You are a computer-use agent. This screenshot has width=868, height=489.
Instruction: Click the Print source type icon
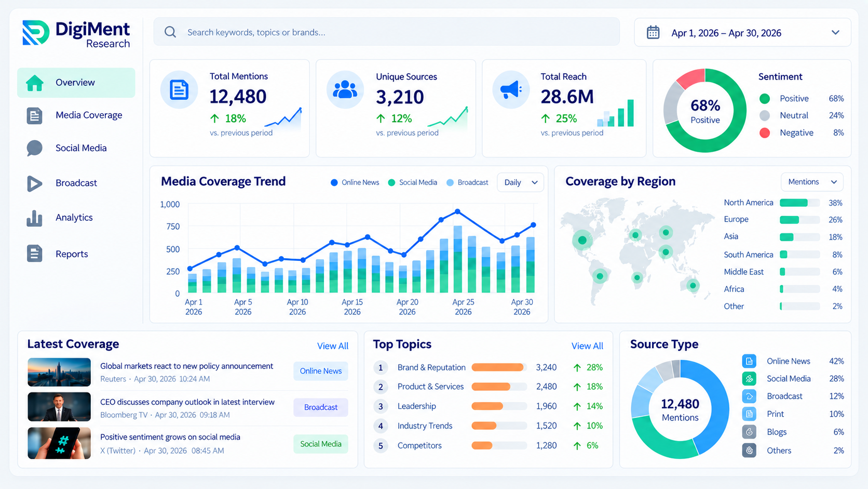[x=749, y=414]
